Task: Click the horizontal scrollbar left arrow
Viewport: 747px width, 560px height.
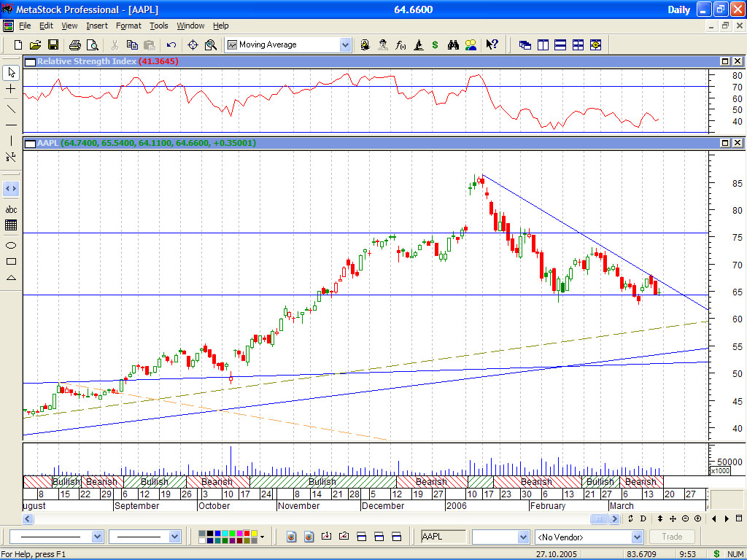Action: (x=28, y=518)
